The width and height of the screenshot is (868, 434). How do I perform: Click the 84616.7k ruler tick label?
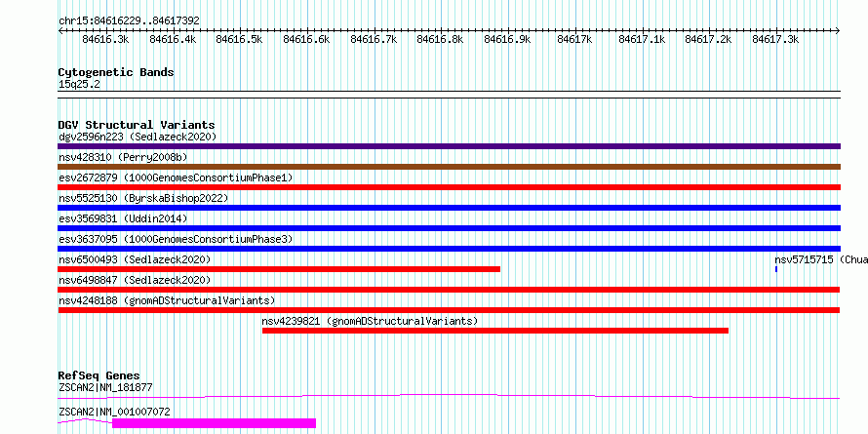(x=374, y=39)
